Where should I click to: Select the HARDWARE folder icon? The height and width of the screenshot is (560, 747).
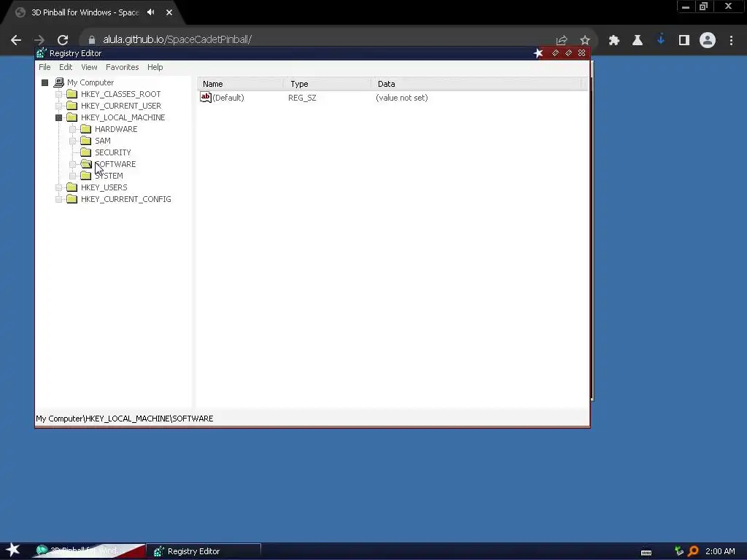pyautogui.click(x=86, y=129)
